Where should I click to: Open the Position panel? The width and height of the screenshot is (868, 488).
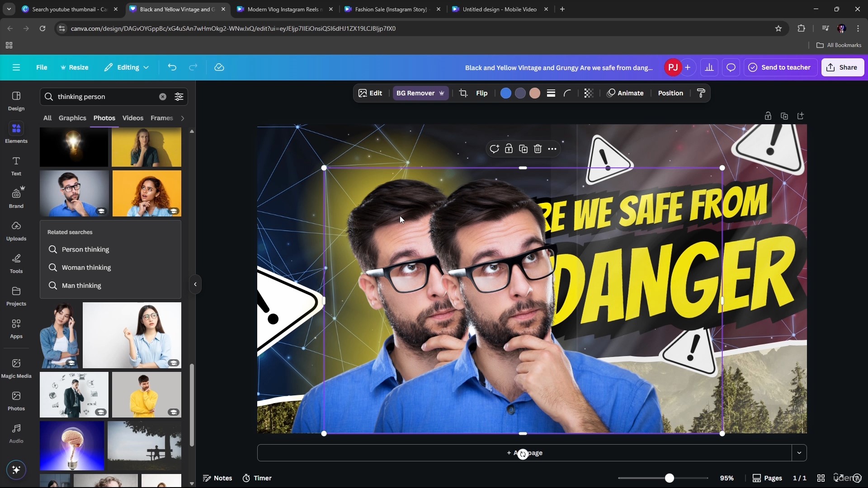670,93
